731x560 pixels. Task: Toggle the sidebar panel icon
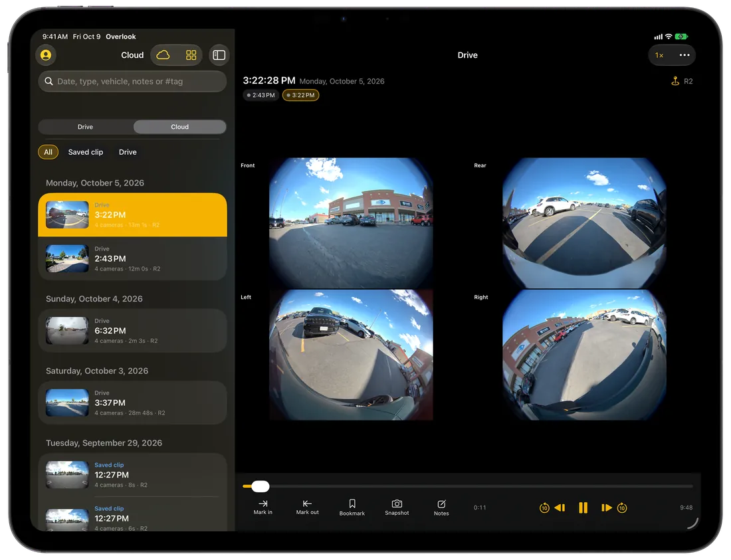(x=219, y=55)
